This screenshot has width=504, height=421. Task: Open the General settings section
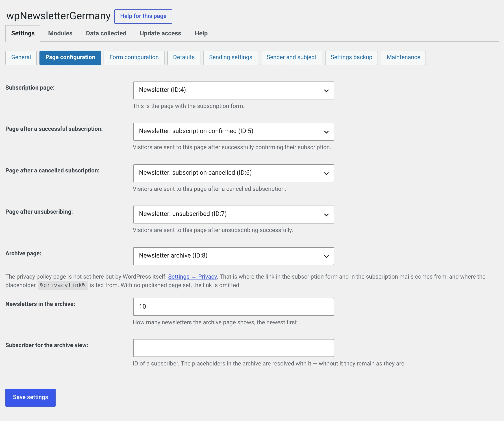(21, 58)
